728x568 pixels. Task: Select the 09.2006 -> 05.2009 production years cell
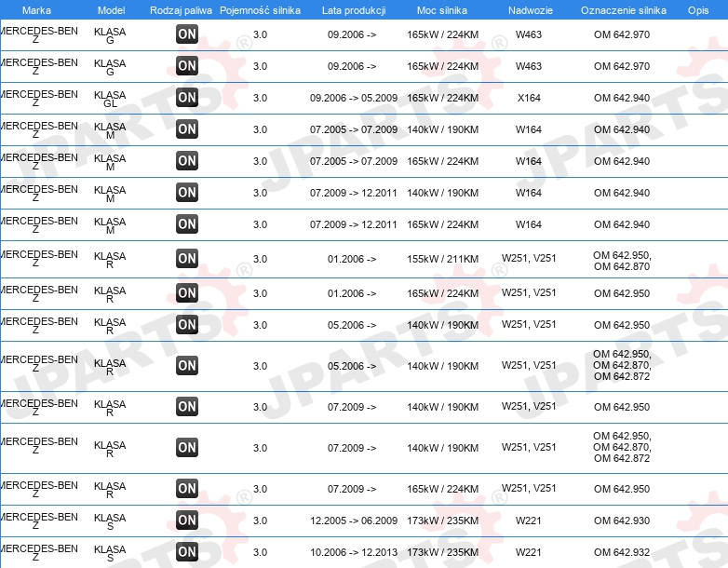(354, 98)
